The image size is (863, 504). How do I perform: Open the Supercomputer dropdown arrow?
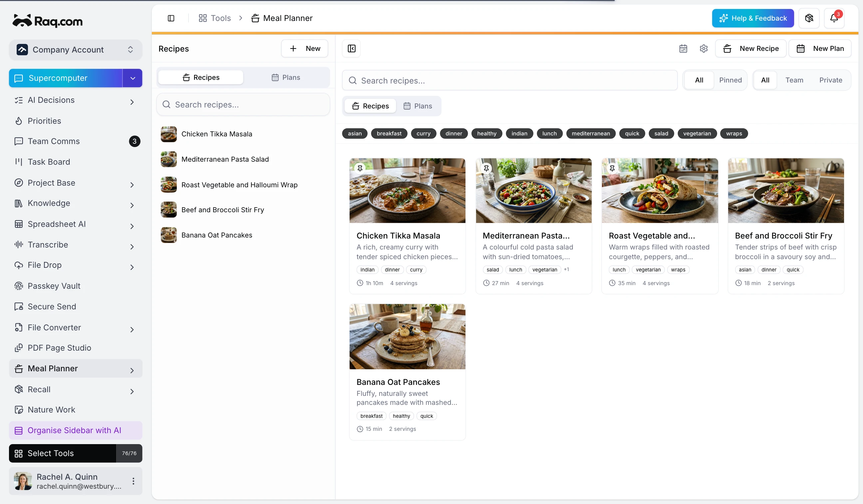133,78
